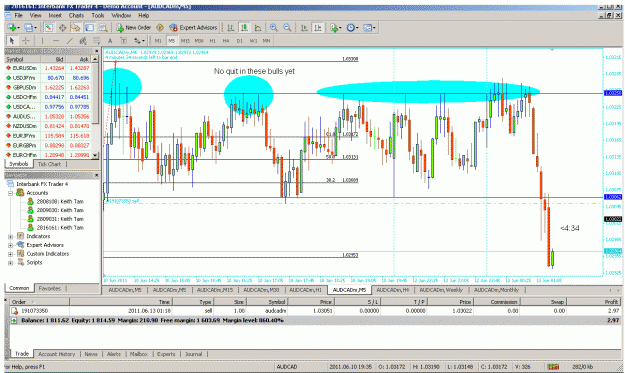625x373 pixels.
Task: Switch timeframe to M1
Action: [158, 41]
